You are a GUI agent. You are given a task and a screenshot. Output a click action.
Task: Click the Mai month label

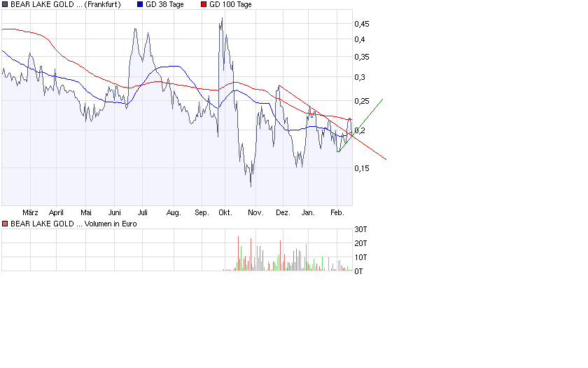(86, 213)
